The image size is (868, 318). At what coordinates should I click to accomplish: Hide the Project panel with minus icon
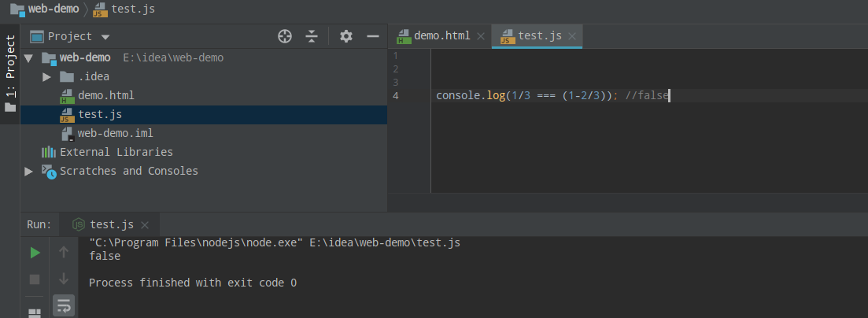click(x=372, y=36)
